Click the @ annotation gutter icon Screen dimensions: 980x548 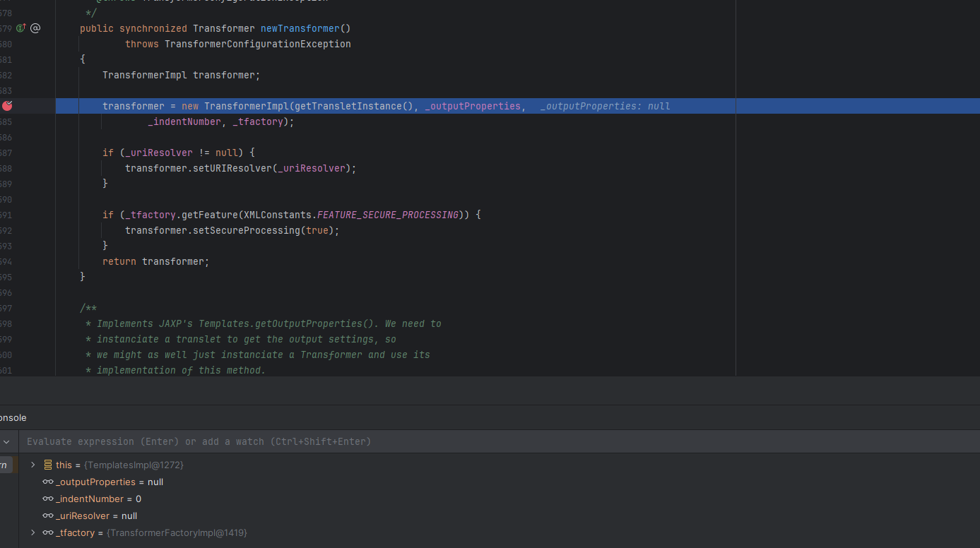pos(35,28)
